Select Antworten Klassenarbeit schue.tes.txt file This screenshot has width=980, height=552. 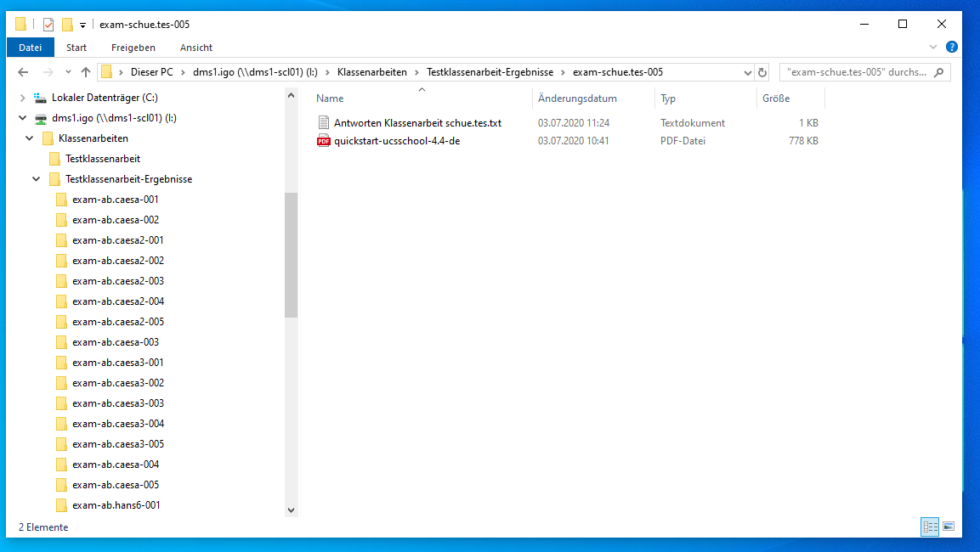(x=417, y=123)
